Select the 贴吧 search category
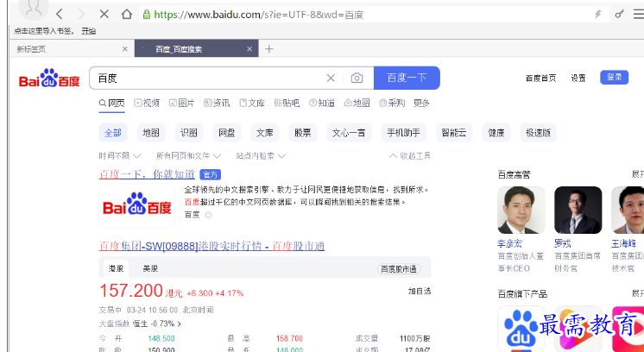The width and height of the screenshot is (644, 352). (287, 103)
